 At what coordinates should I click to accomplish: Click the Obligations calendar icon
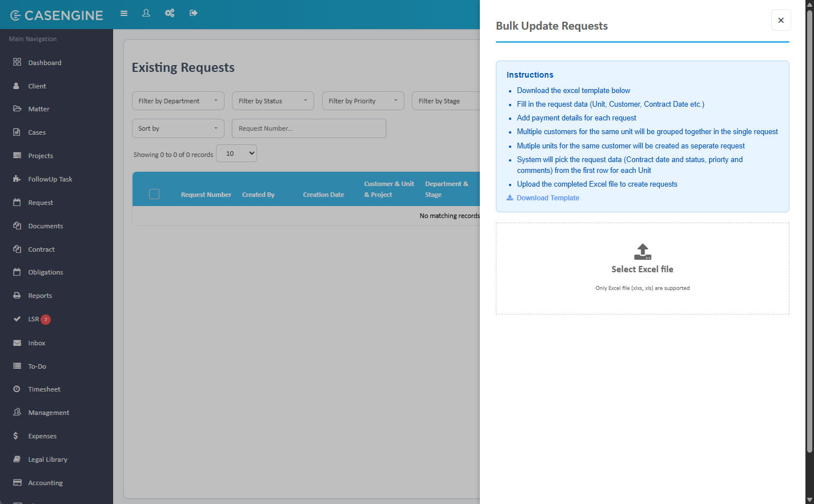click(17, 272)
